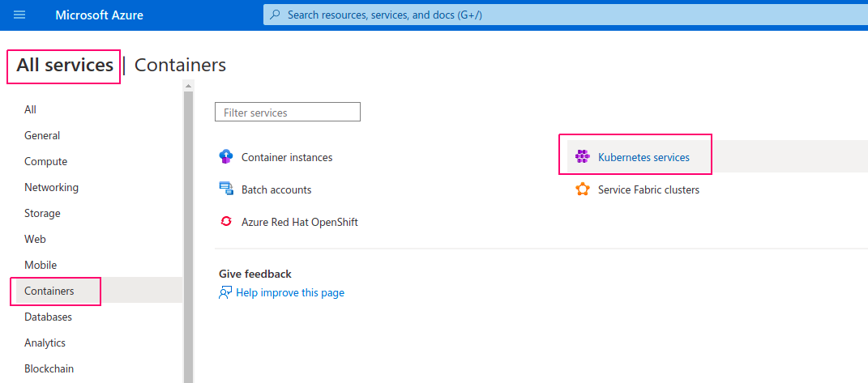
Task: Click the Service Fabric clusters icon
Action: point(583,189)
